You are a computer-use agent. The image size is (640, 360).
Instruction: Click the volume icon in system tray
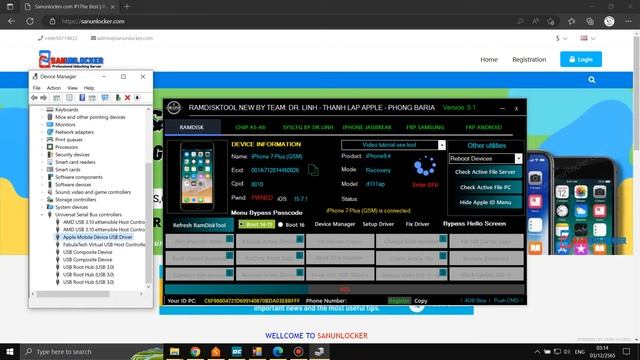point(567,351)
